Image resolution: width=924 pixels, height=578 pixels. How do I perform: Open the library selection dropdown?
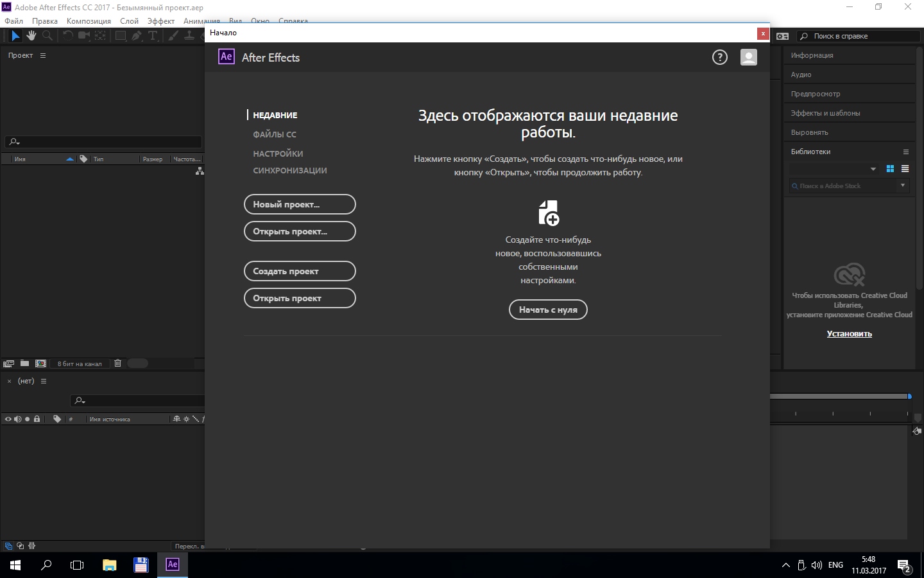click(834, 169)
